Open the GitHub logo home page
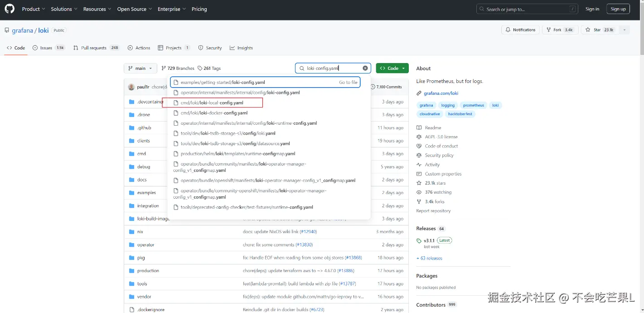 (x=10, y=9)
